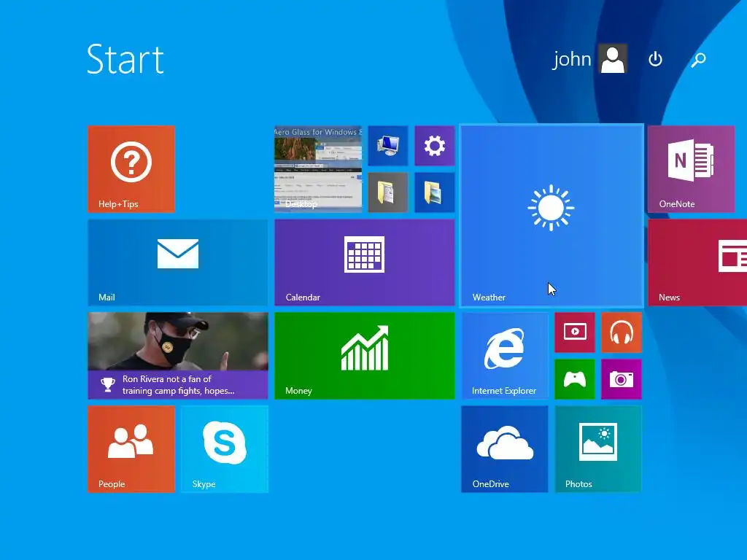Launch the OneNote tile
The width and height of the screenshot is (747, 560).
click(x=692, y=169)
